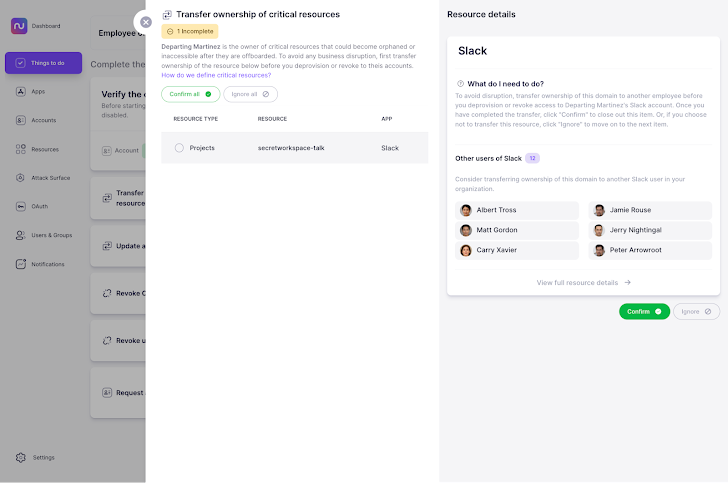Viewport: 728px width, 483px height.
Task: Go to Dashboard menu item
Action: (45, 26)
